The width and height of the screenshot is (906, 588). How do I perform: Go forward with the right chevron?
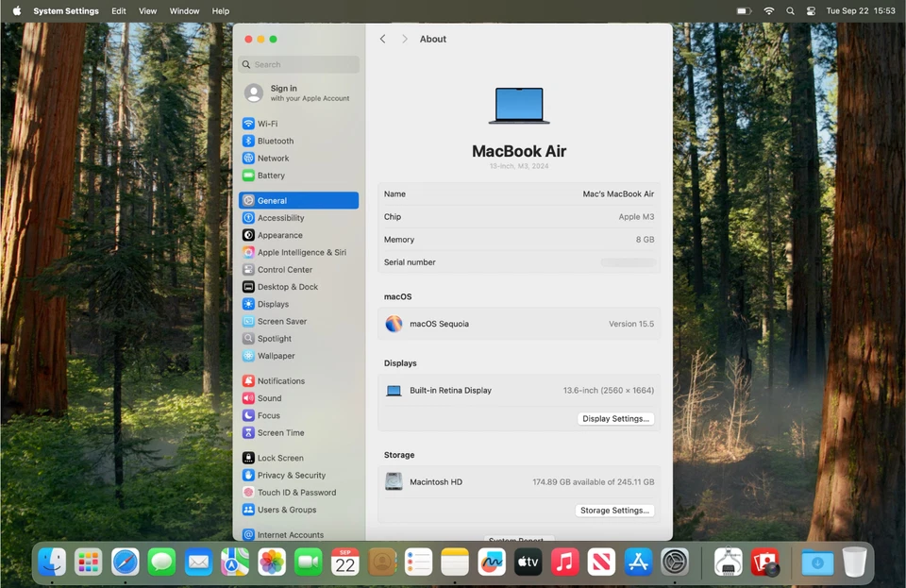pyautogui.click(x=405, y=39)
